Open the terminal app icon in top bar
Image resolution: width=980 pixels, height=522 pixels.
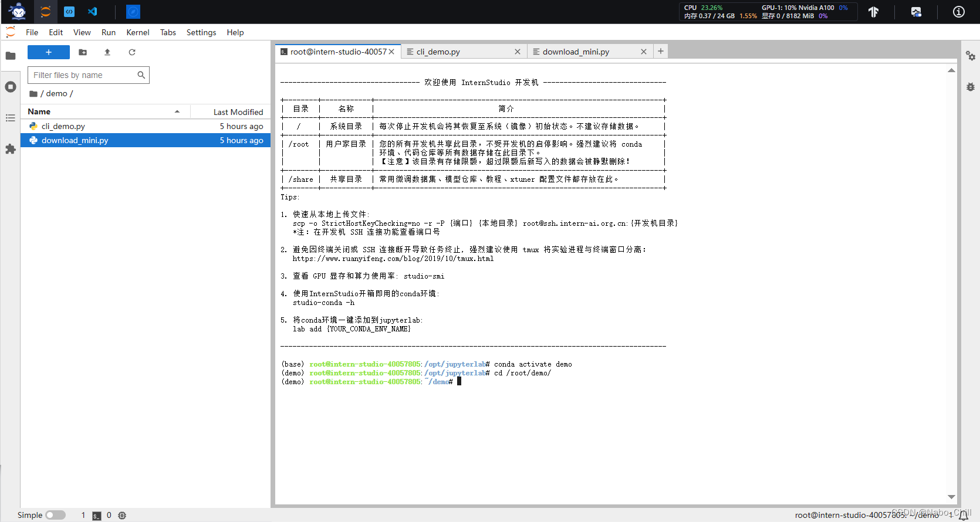click(x=69, y=11)
